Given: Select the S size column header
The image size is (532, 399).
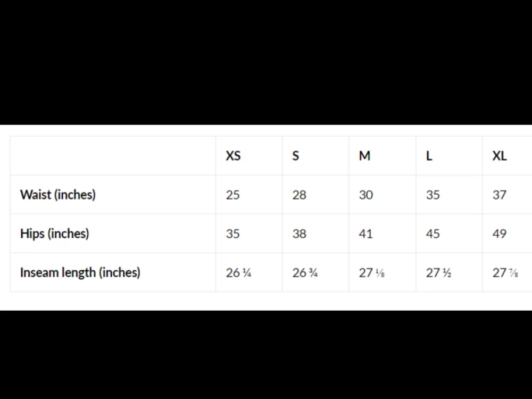Looking at the screenshot, I should (x=295, y=156).
